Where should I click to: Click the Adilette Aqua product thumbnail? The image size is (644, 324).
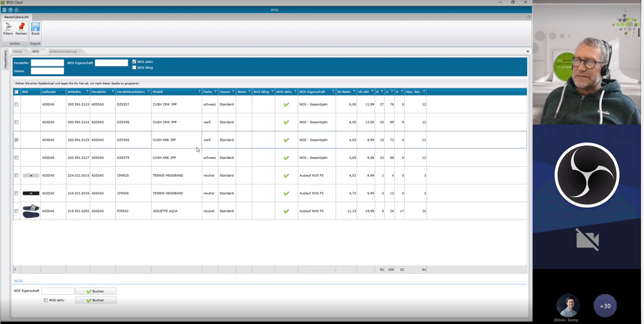(31, 211)
